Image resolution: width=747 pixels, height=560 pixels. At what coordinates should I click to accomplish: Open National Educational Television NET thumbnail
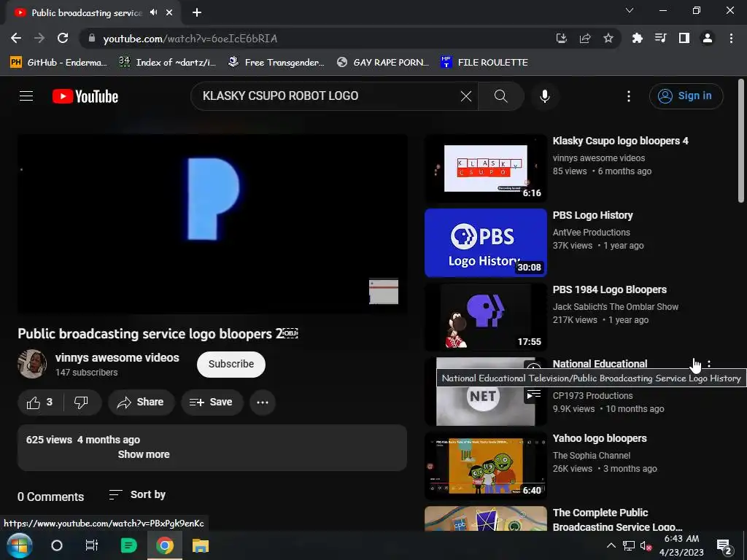point(485,392)
